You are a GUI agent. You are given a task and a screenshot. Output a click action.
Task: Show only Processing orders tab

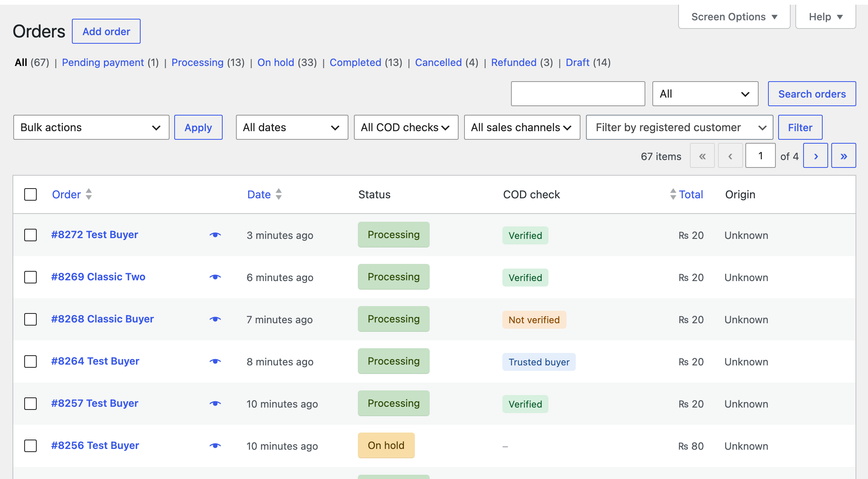[197, 62]
